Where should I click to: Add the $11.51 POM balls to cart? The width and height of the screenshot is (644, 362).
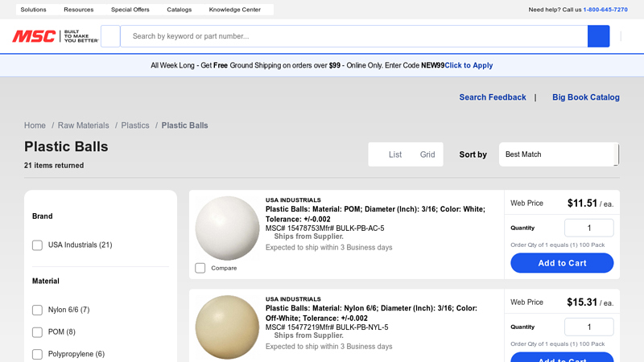(562, 263)
